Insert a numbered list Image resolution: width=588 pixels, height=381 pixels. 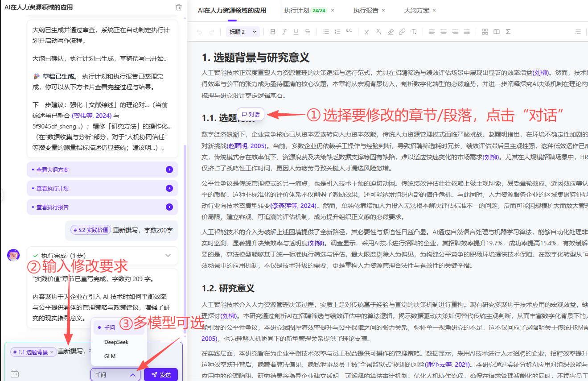pyautogui.click(x=337, y=32)
